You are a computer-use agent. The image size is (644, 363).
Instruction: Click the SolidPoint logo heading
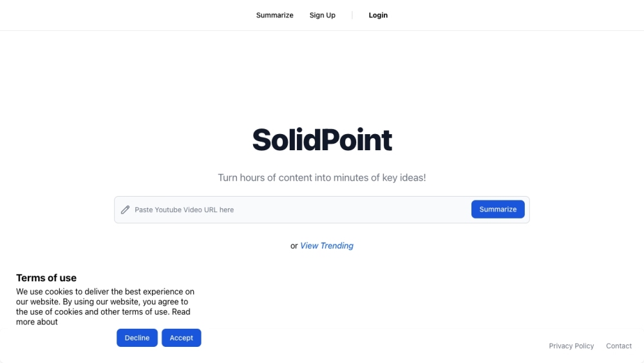click(x=322, y=140)
